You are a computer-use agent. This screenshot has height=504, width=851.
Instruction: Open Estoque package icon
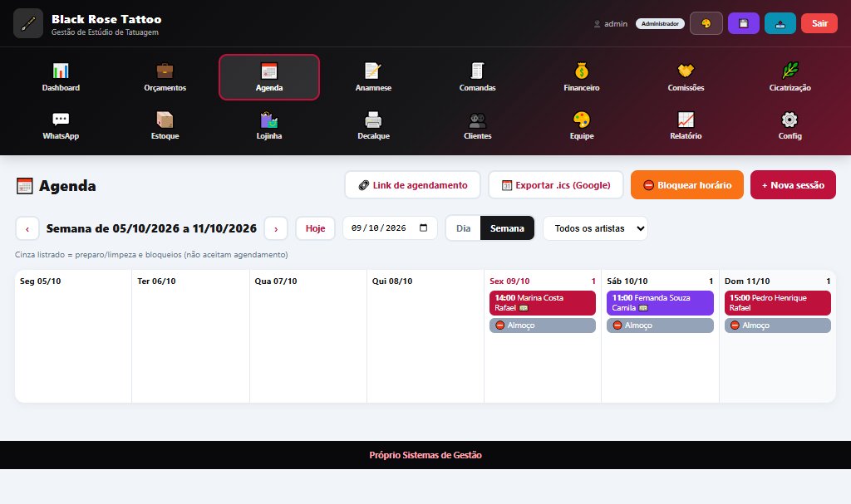(x=165, y=119)
